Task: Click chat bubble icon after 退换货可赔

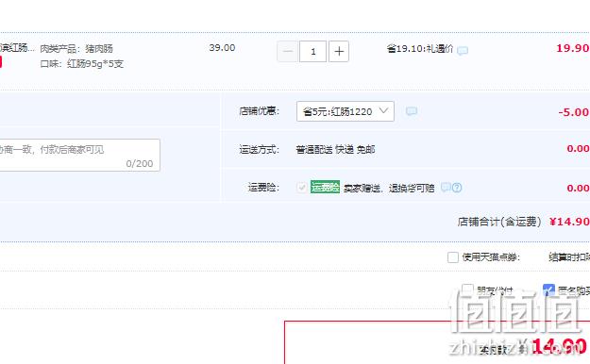Action: (446, 187)
